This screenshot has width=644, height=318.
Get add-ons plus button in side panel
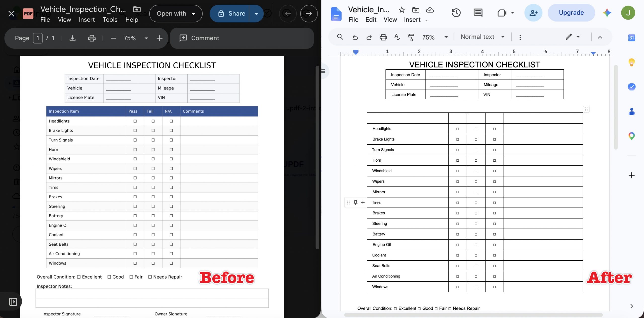(631, 175)
